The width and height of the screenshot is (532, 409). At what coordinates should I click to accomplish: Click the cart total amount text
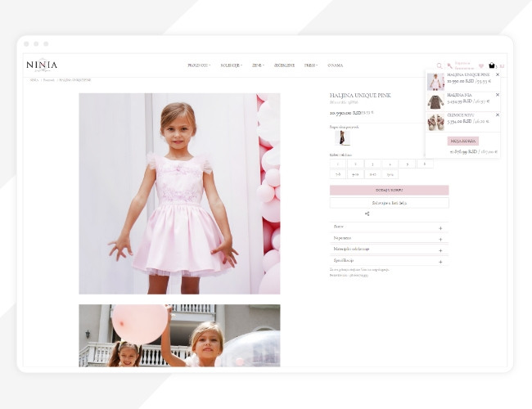click(474, 151)
